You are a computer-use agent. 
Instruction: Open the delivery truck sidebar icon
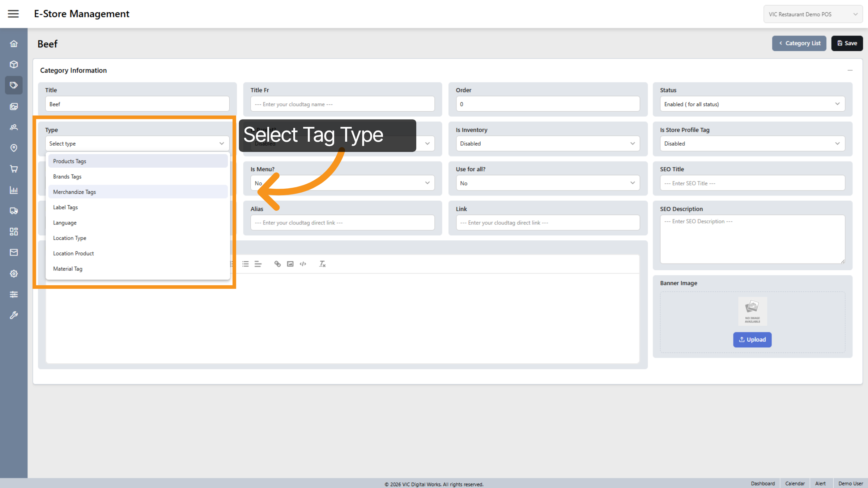click(14, 211)
